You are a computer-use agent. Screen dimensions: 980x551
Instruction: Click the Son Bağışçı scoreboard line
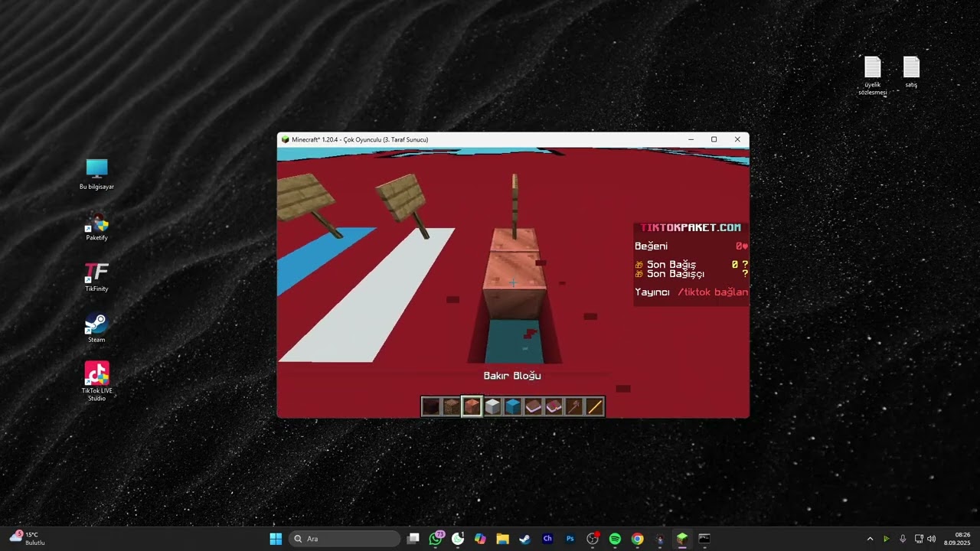pyautogui.click(x=691, y=273)
